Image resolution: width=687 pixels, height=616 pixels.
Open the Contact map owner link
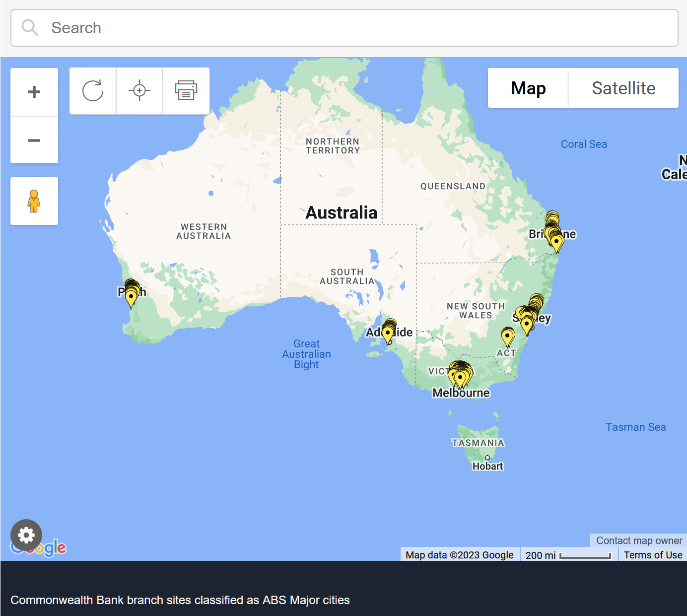point(639,541)
